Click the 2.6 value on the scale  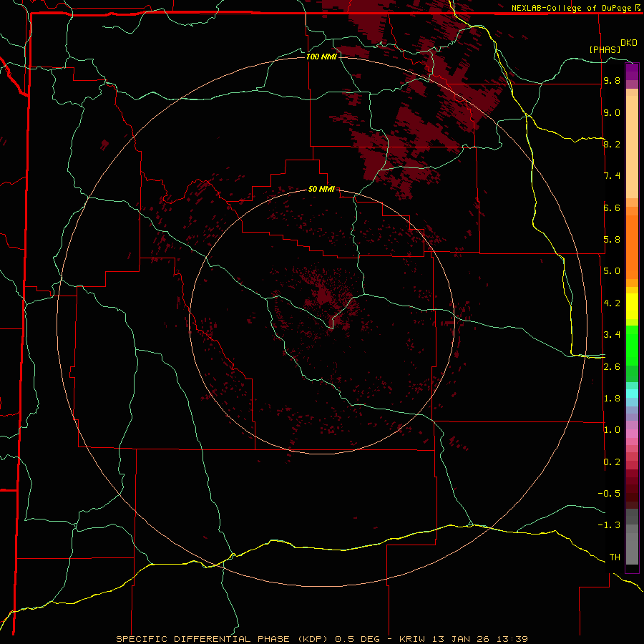[612, 367]
